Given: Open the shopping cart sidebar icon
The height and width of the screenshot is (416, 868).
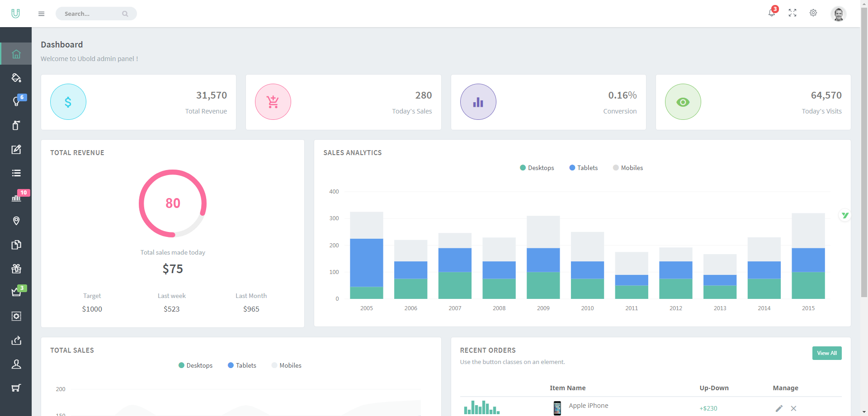Looking at the screenshot, I should tap(16, 388).
